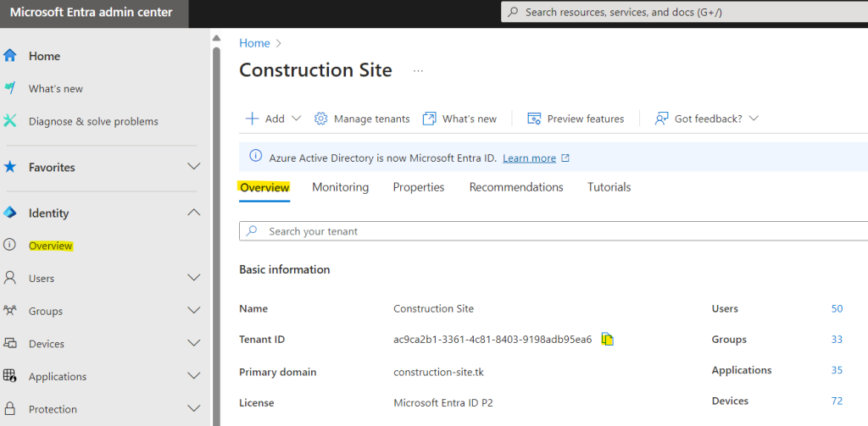Click the Applications grid icon

(x=9, y=376)
